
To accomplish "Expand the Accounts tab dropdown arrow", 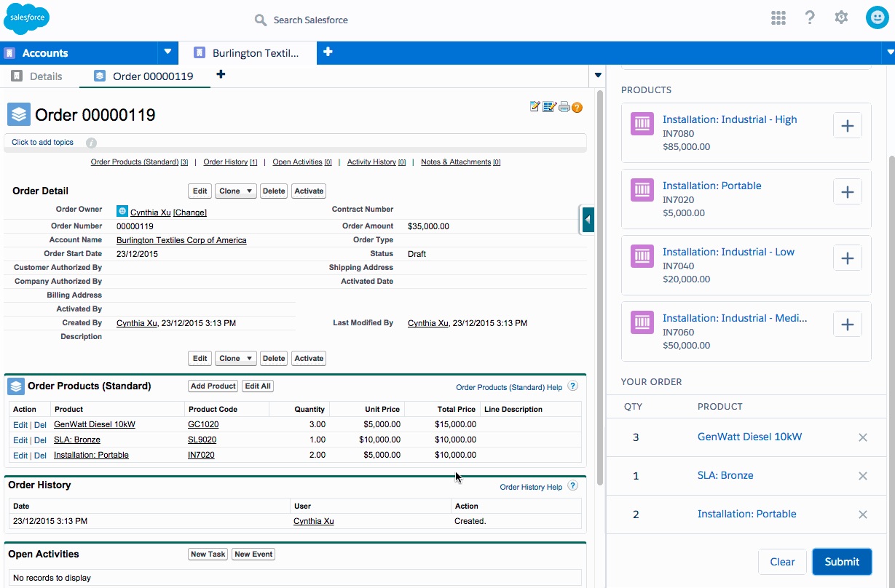I will (x=167, y=52).
